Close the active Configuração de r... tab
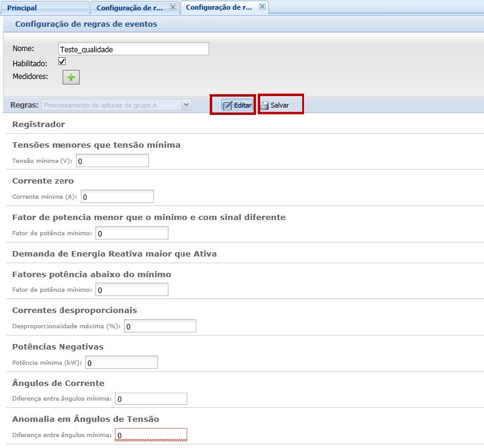This screenshot has height=448, width=484. coord(262,7)
